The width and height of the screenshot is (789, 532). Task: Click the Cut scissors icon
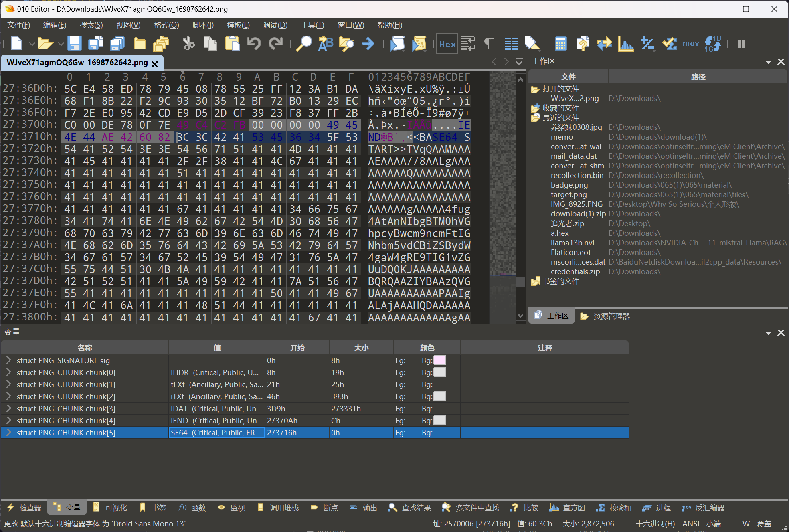click(188, 43)
